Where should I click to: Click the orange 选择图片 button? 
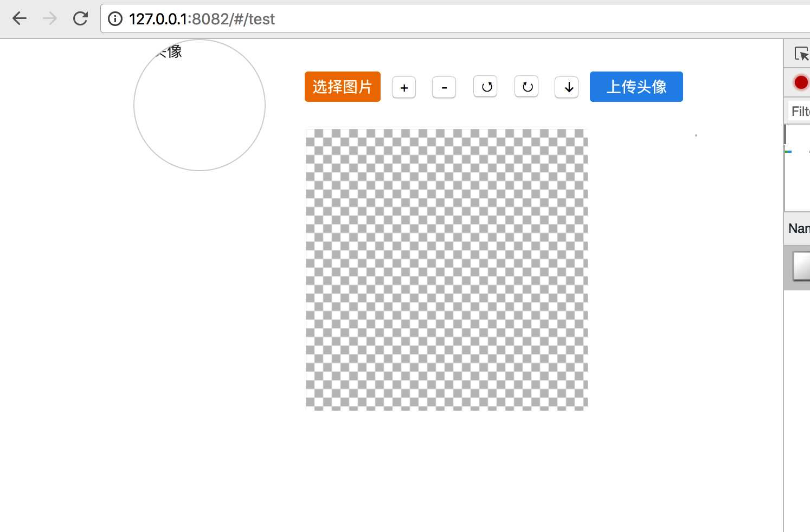tap(343, 87)
